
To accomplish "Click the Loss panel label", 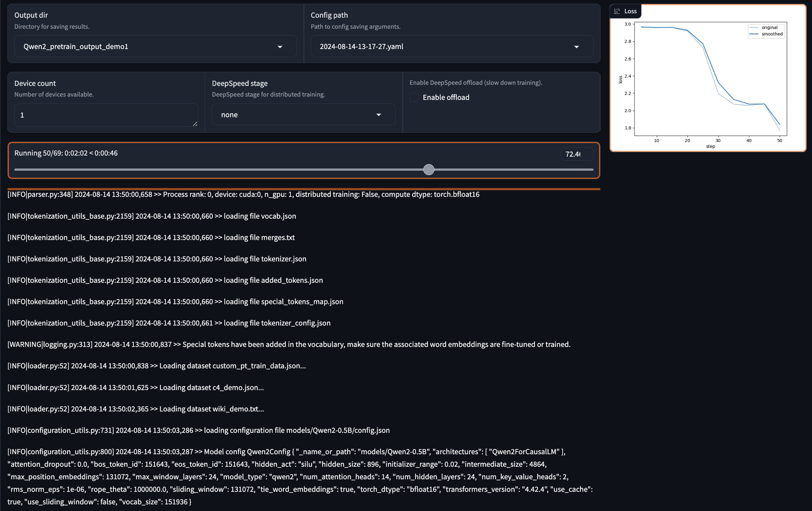I will (630, 11).
